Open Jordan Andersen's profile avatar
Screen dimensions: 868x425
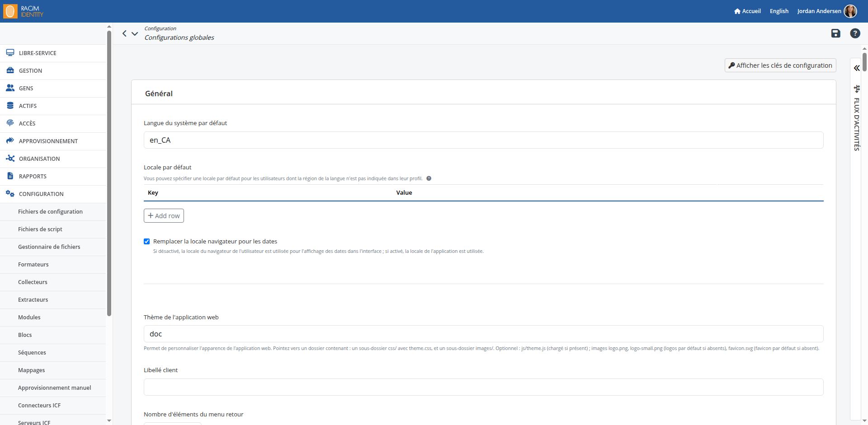850,11
